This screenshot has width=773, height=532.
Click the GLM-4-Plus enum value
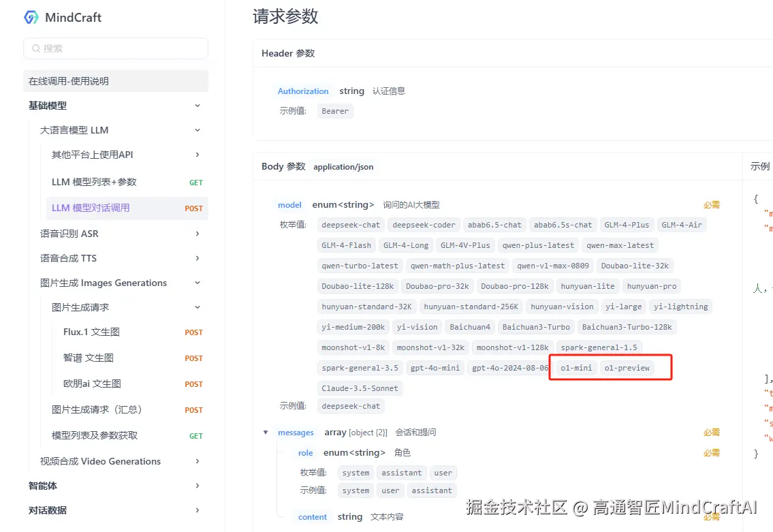point(627,225)
